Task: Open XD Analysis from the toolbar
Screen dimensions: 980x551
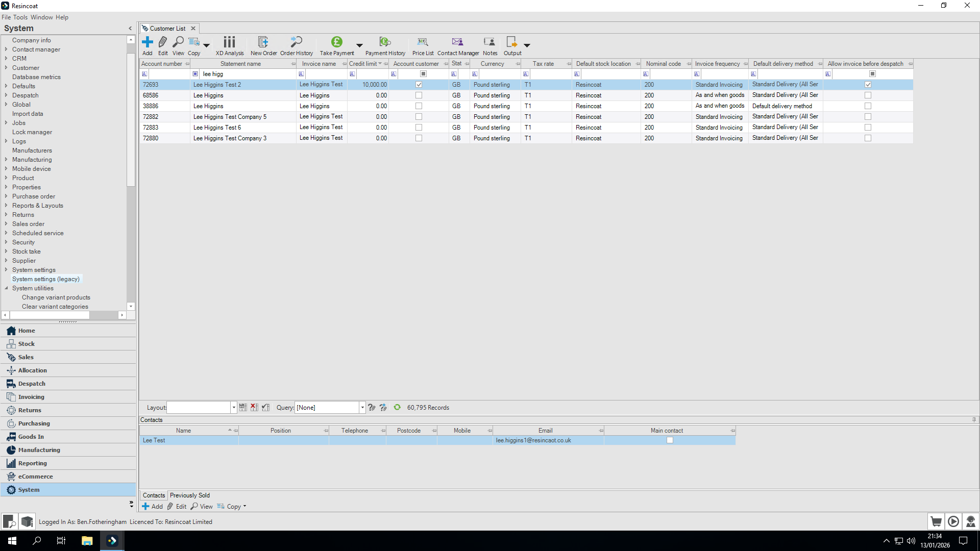Action: click(x=229, y=45)
